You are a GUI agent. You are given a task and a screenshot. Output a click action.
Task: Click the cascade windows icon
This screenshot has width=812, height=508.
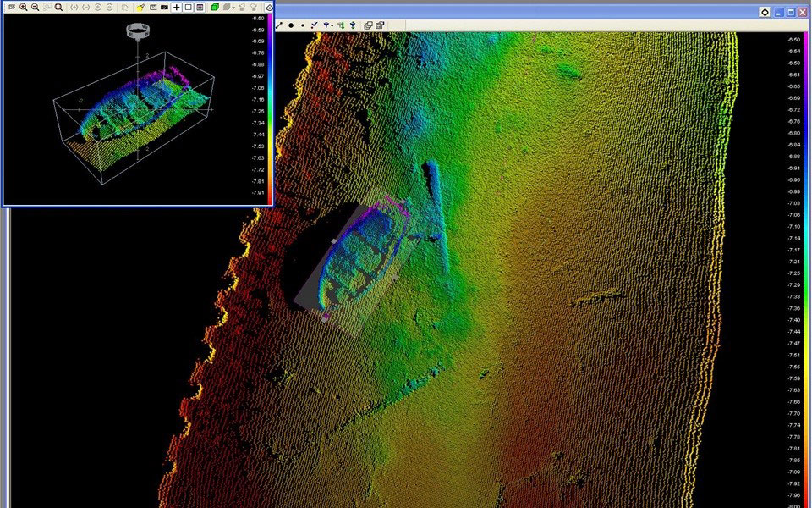tap(368, 25)
